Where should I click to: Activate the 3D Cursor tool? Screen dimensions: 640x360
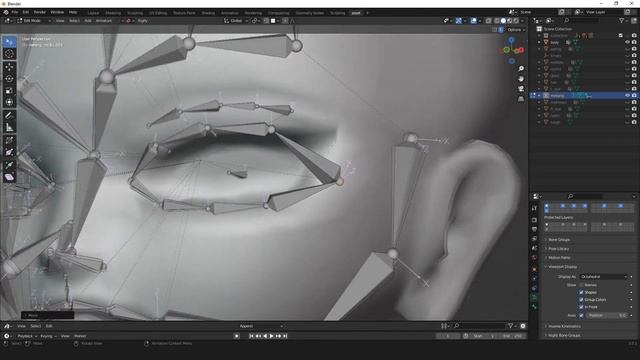(x=9, y=54)
